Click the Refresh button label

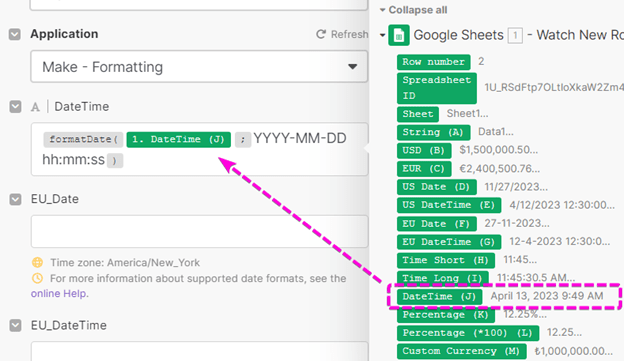(349, 35)
